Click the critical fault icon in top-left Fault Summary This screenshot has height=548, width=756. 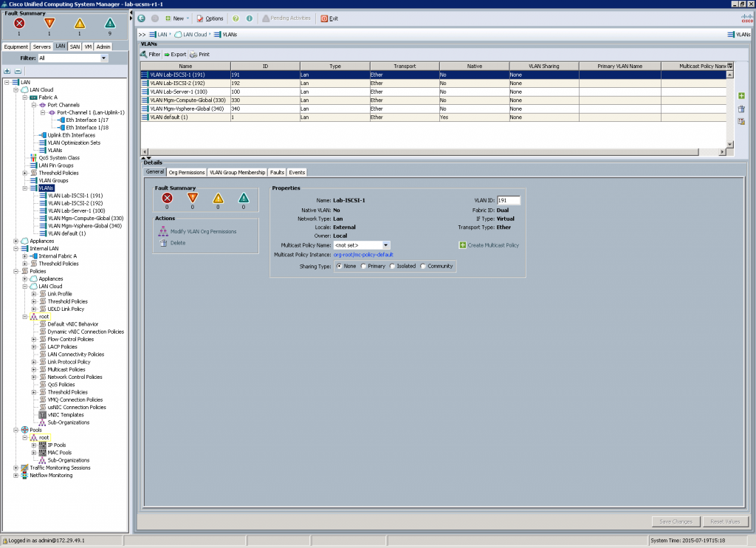19,23
